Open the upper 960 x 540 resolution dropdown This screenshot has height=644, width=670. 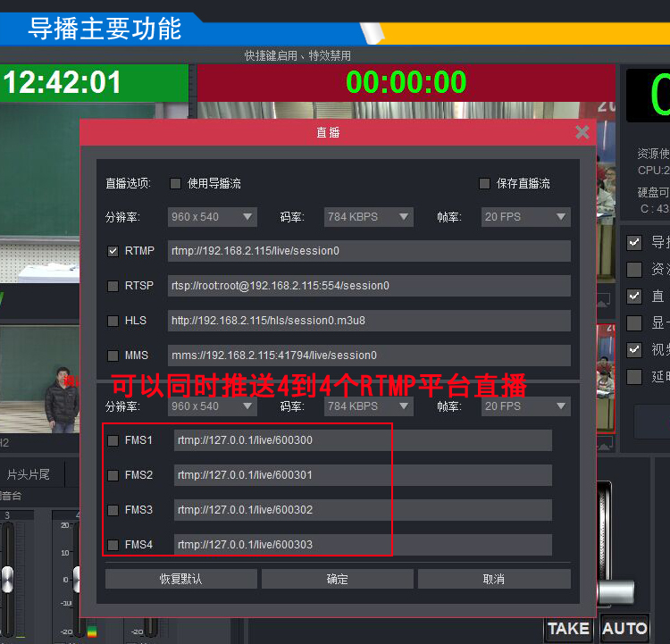(x=212, y=217)
